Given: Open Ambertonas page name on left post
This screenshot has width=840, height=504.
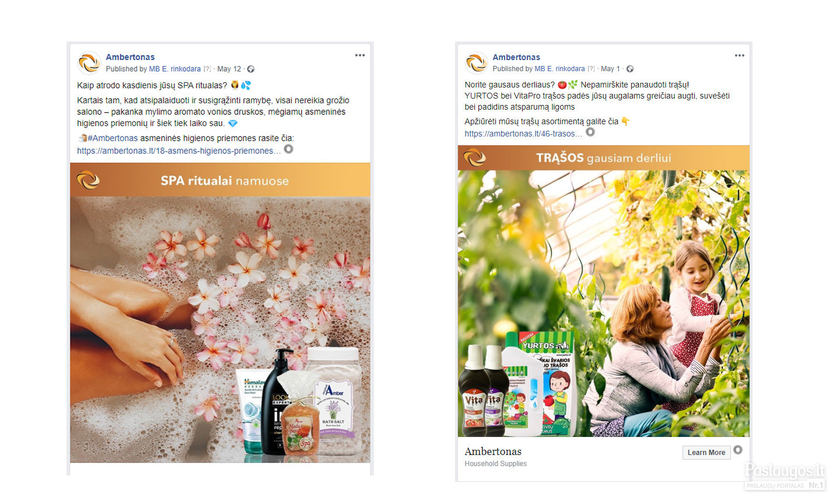Looking at the screenshot, I should click(x=130, y=57).
